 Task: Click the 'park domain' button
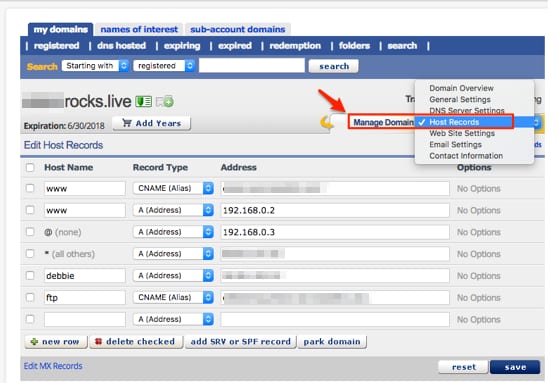coord(332,342)
